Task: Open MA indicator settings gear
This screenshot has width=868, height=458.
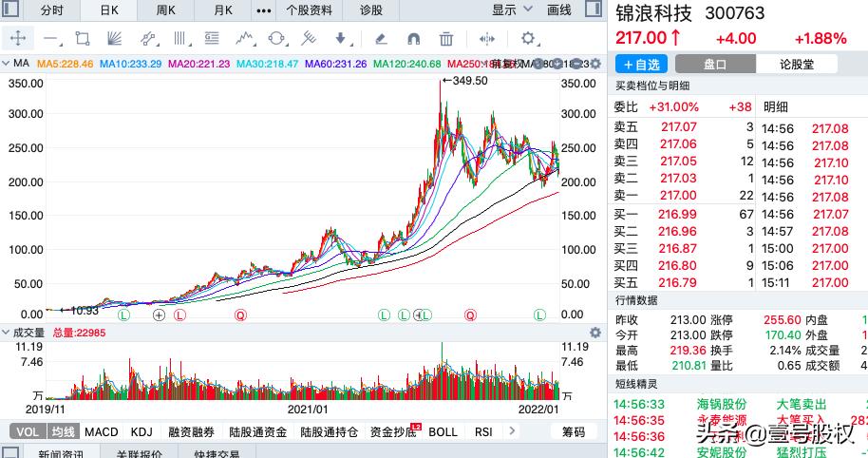Action: 595,64
